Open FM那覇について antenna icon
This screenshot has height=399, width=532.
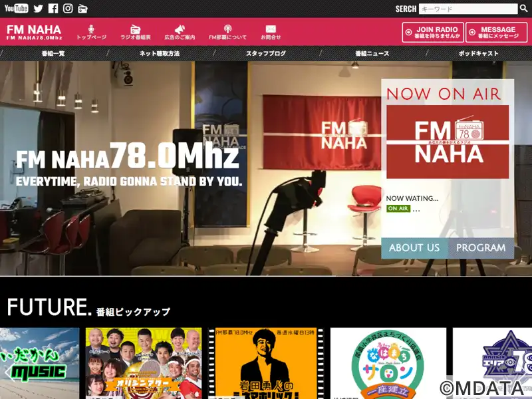tap(227, 32)
